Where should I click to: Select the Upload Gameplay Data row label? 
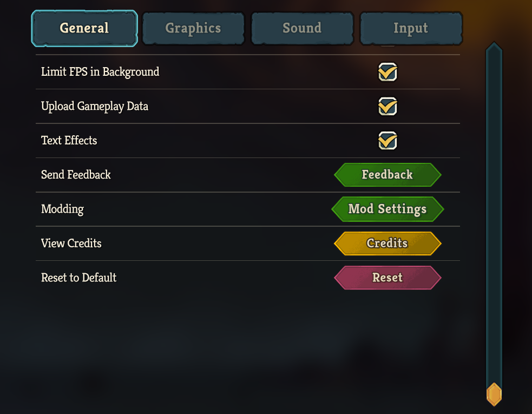tap(95, 107)
